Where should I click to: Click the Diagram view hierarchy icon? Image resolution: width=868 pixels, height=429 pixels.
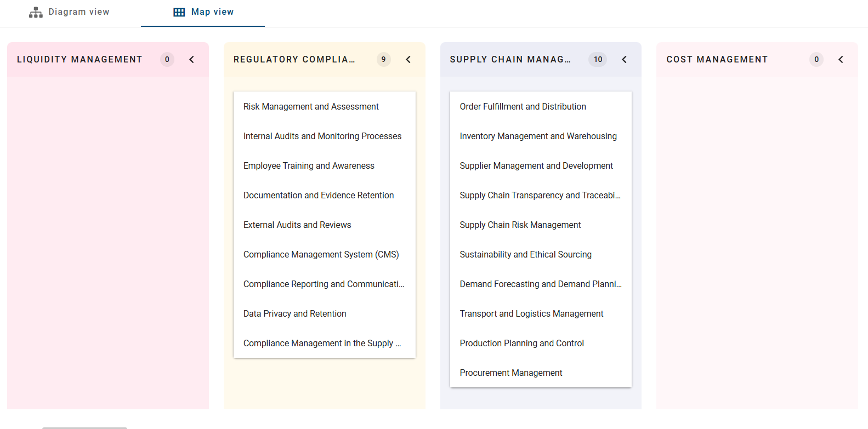pyautogui.click(x=36, y=12)
